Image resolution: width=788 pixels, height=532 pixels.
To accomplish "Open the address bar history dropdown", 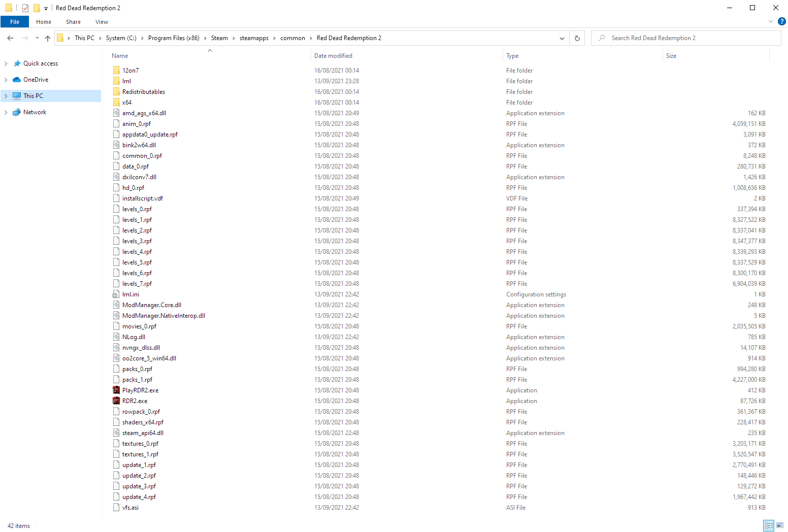I will click(x=562, y=38).
